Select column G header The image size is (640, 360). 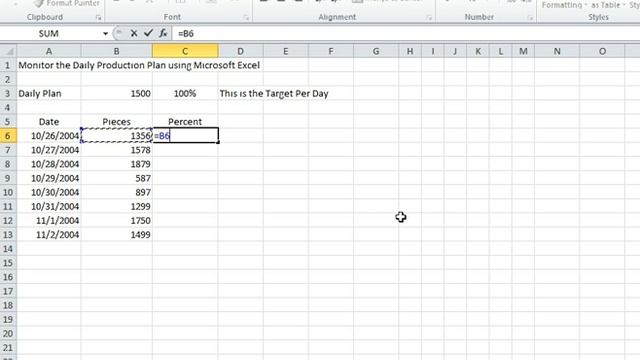tap(376, 51)
